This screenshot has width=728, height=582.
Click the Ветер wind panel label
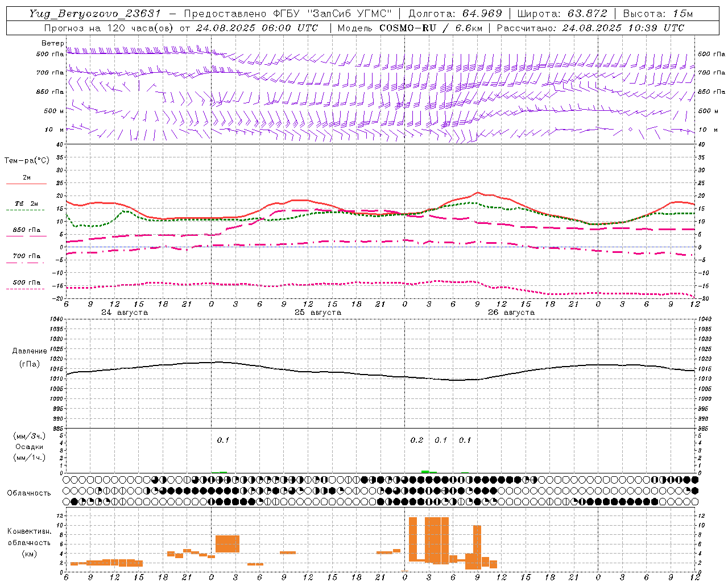[x=53, y=43]
